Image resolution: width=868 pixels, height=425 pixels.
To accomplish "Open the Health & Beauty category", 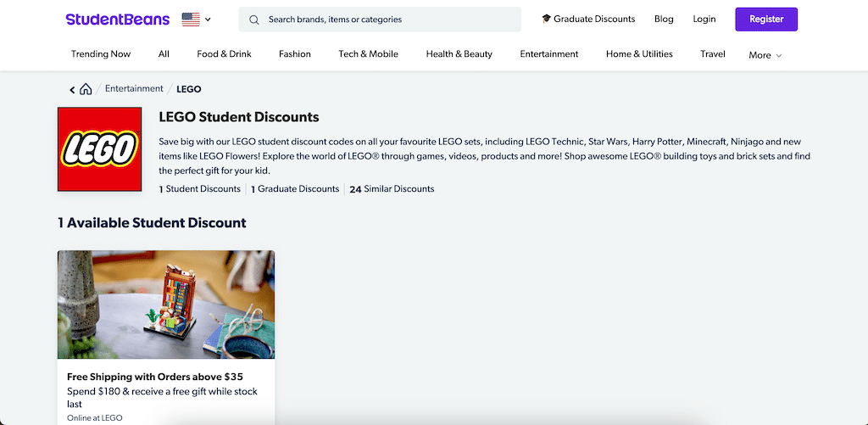I will 459,54.
